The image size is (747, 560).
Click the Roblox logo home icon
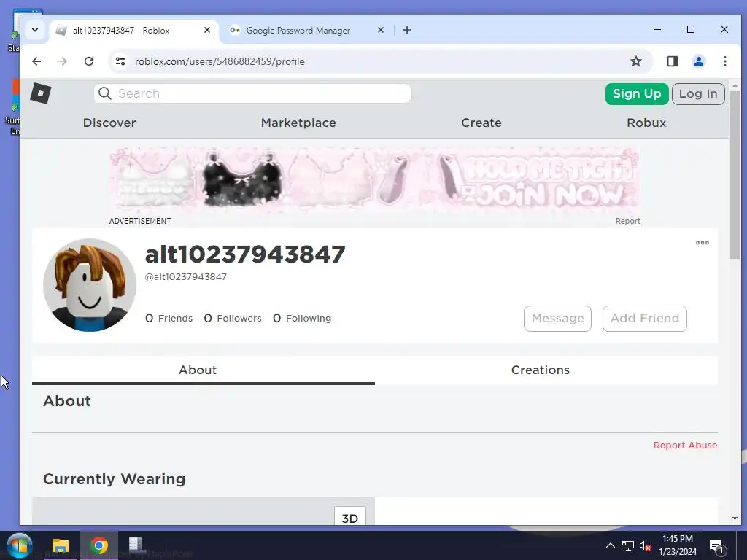41,93
